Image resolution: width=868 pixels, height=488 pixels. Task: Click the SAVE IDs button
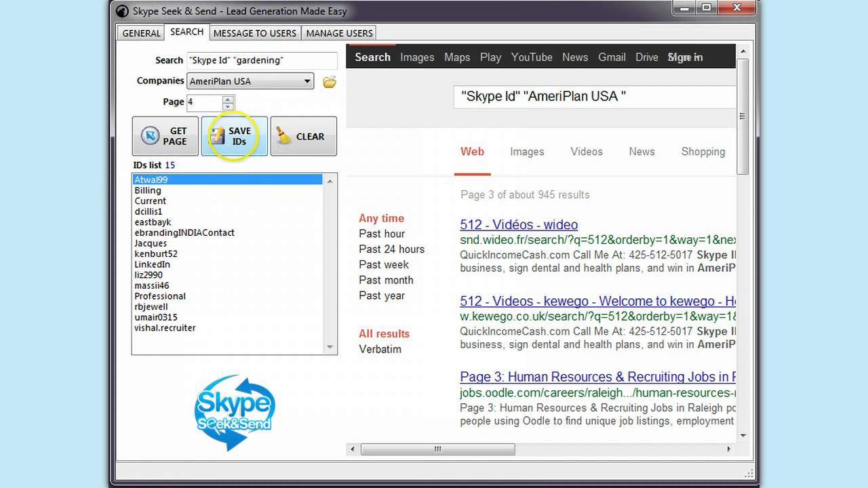coord(234,136)
